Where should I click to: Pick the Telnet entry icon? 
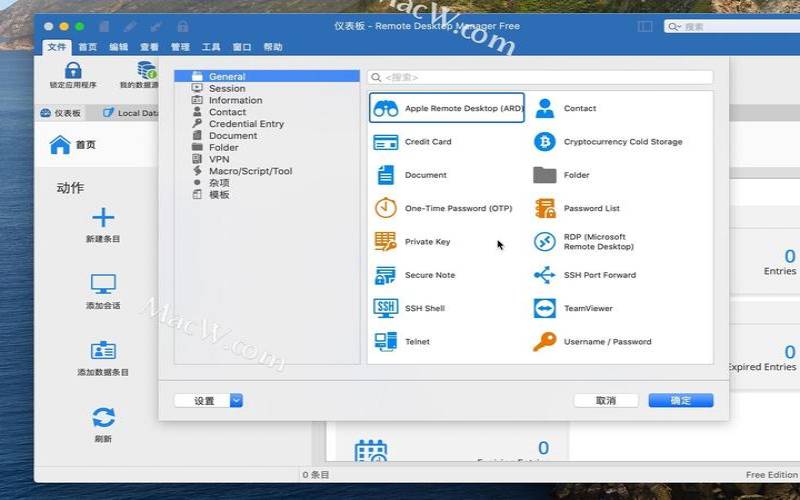tap(386, 341)
